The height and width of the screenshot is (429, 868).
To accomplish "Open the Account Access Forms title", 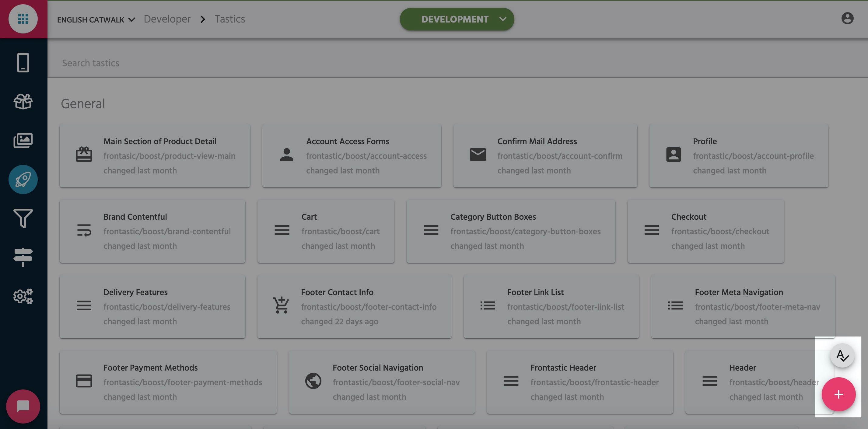I will pos(347,141).
